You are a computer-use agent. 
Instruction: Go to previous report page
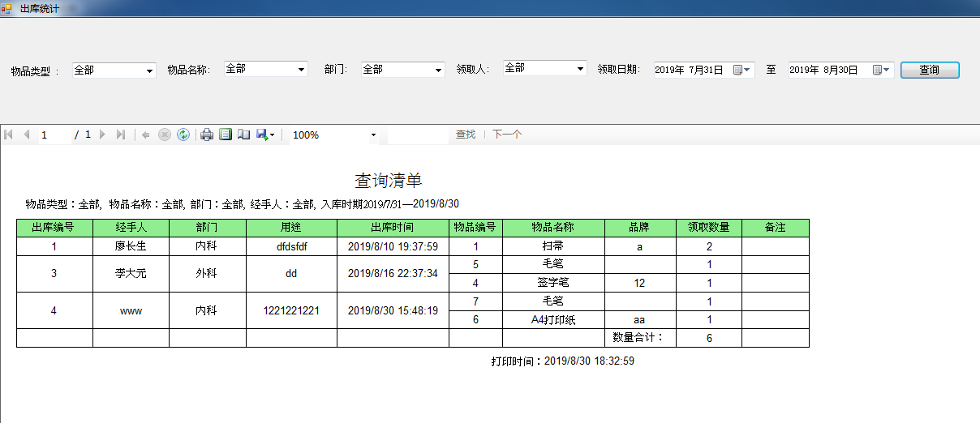[x=27, y=135]
